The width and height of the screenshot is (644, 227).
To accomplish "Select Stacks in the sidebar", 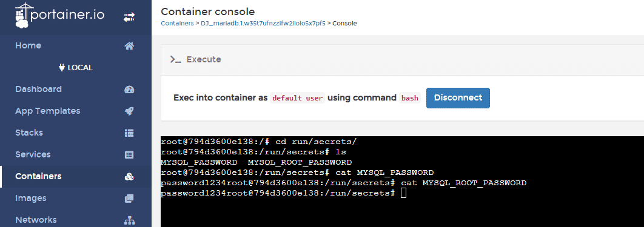I will click(76, 133).
